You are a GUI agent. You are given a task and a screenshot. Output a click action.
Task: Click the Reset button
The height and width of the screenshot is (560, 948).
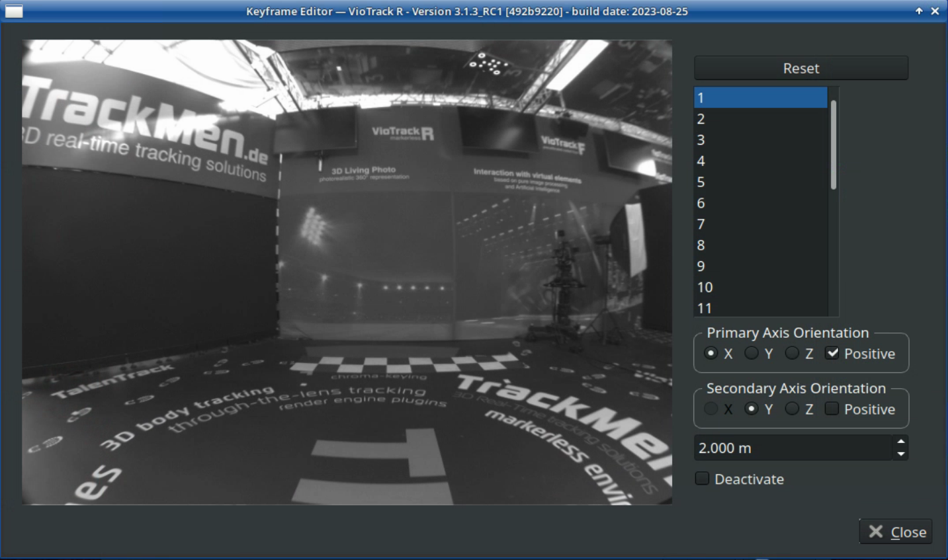800,68
